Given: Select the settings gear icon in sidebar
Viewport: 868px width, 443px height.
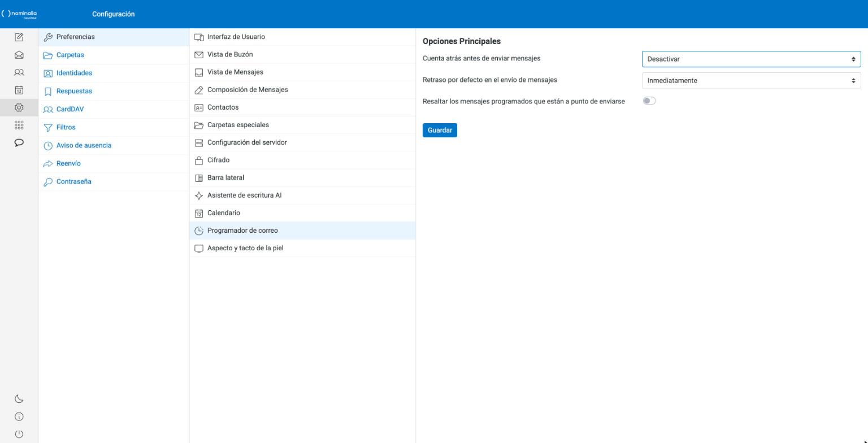Looking at the screenshot, I should coord(19,107).
